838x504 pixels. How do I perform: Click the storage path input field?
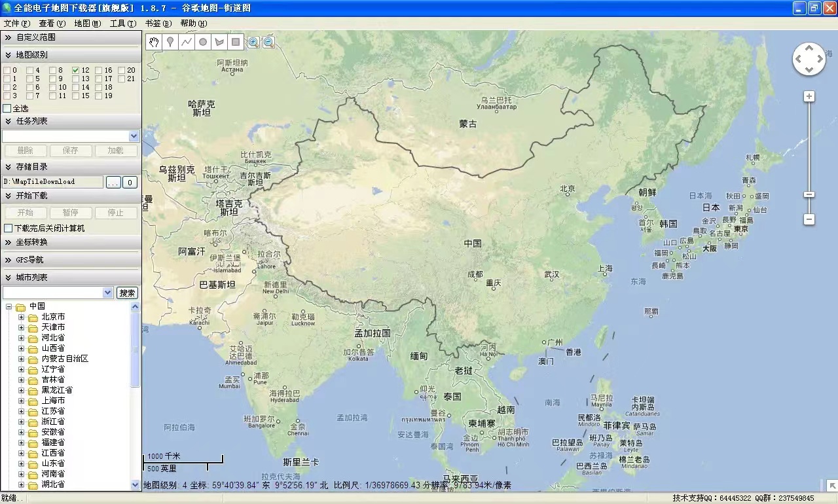(x=52, y=181)
